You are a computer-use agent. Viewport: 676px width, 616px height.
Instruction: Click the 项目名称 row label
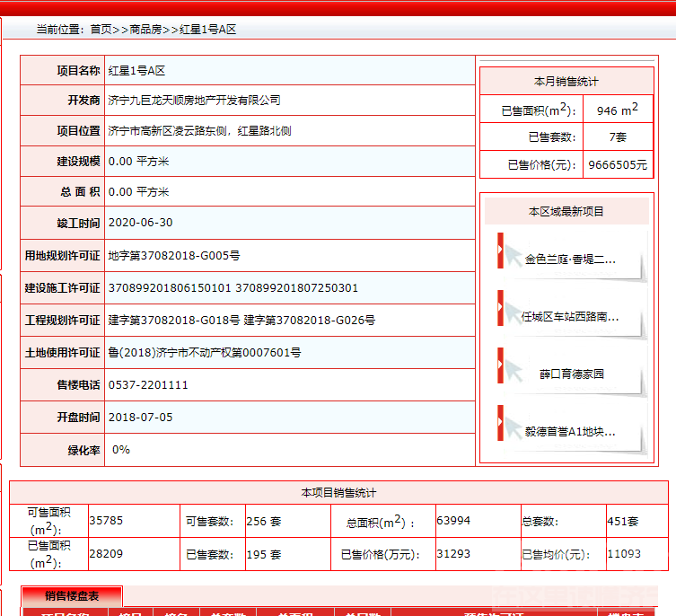click(78, 71)
